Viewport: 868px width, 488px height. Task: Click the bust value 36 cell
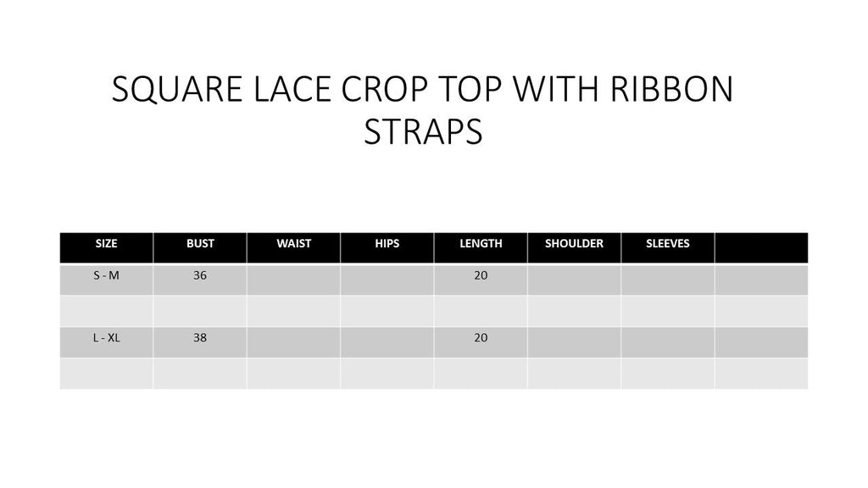(x=200, y=280)
